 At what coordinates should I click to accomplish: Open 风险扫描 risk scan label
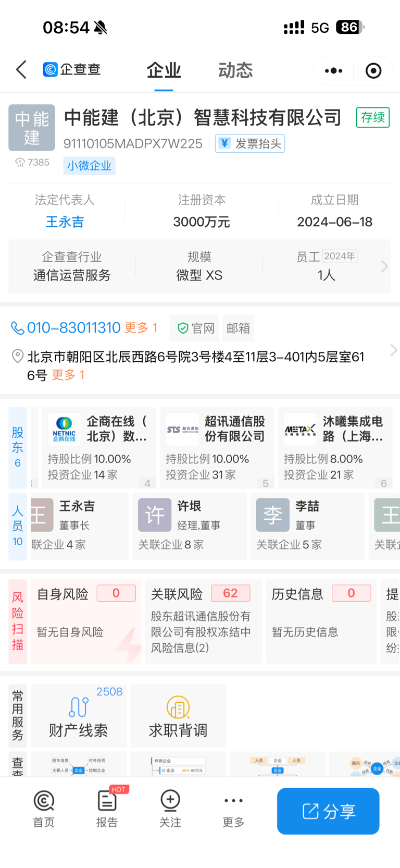(18, 621)
